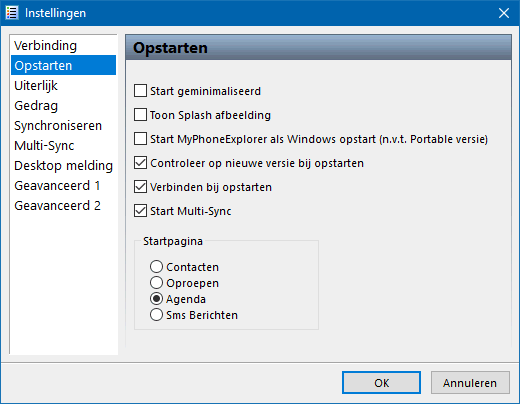520x404 pixels.
Task: Select Contacten as Startpagina
Action: tap(156, 267)
